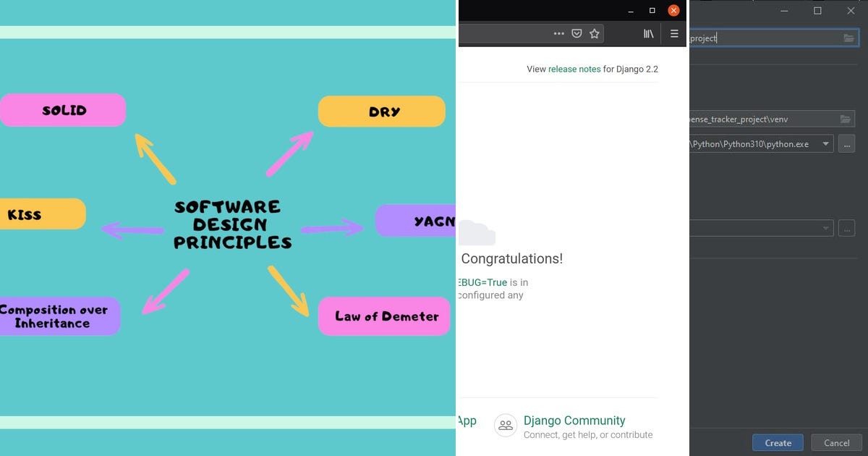Open the page actions overflow menu
868x456 pixels.
tap(559, 33)
